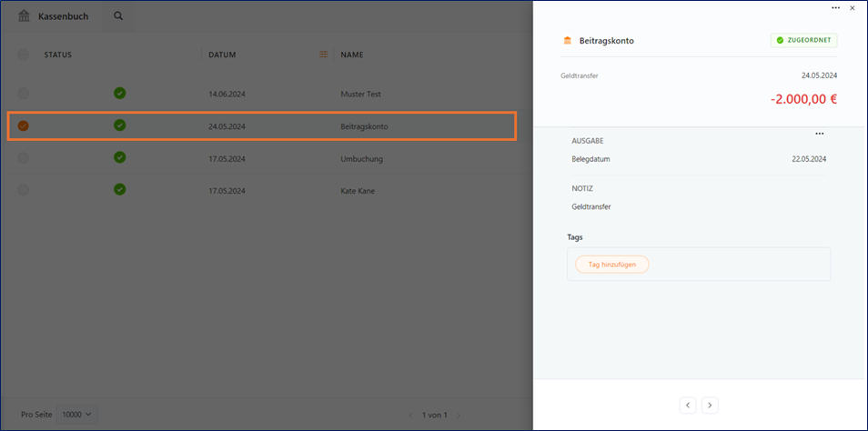Go to next entry with right chevron button
Image resolution: width=868 pixels, height=431 pixels.
(x=710, y=406)
